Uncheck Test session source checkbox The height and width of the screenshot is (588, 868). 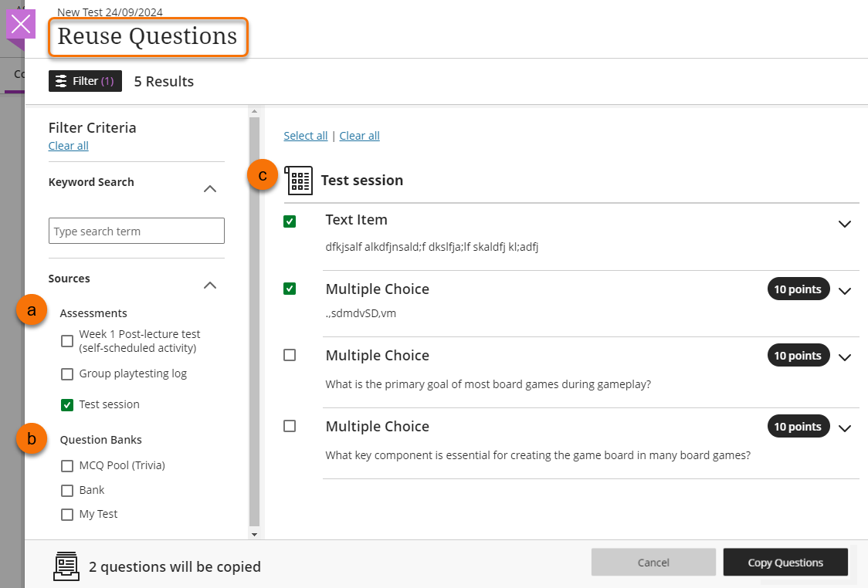(67, 404)
